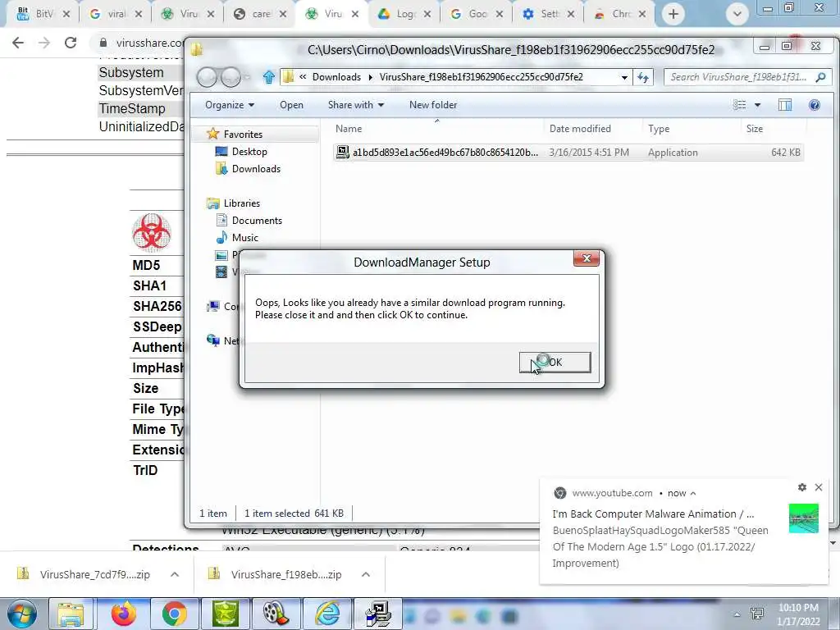
Task: Open the Share with dropdown
Action: click(x=356, y=105)
